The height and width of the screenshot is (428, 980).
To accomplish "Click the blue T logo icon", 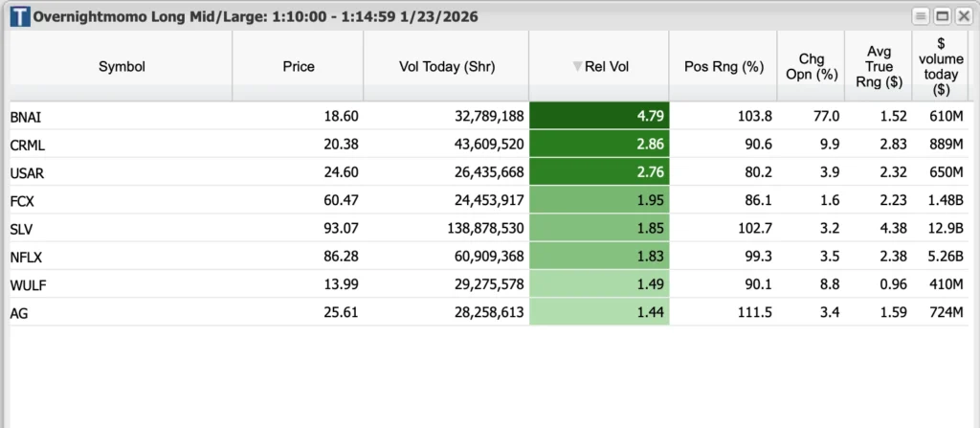I will [18, 16].
